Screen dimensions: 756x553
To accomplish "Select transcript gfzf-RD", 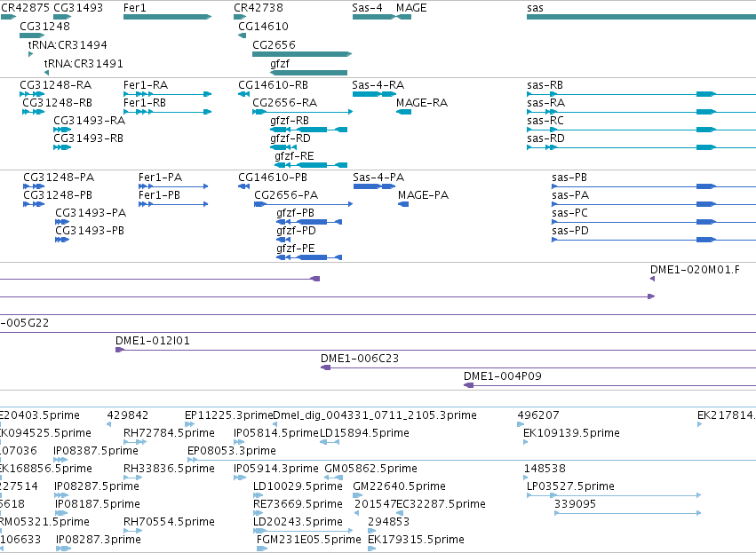I will 283,147.
